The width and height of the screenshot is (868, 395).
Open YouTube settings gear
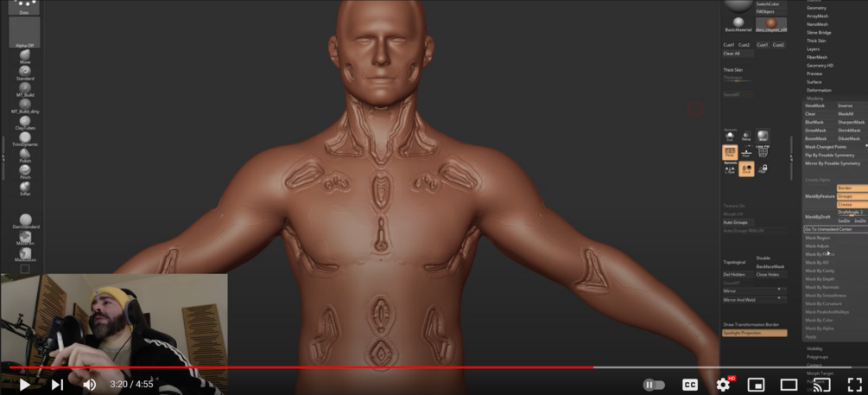coord(723,385)
